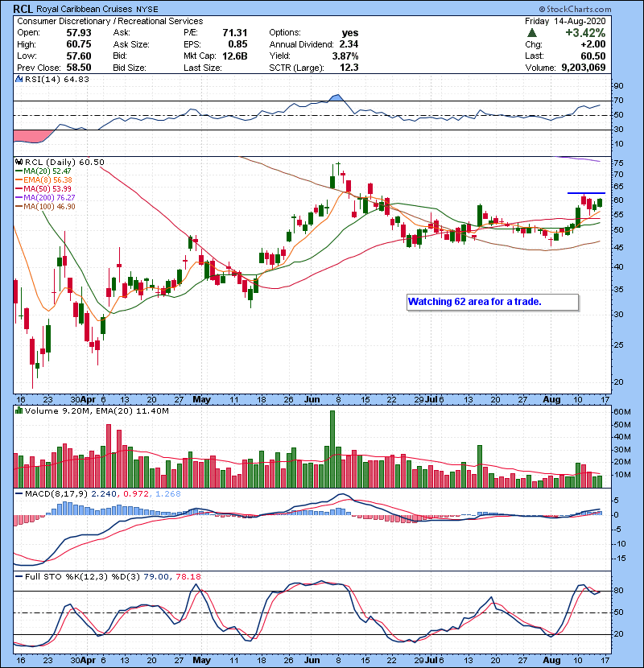Click the Last price 60.50 value
Viewport: 644px width, 668px height.
(592, 56)
